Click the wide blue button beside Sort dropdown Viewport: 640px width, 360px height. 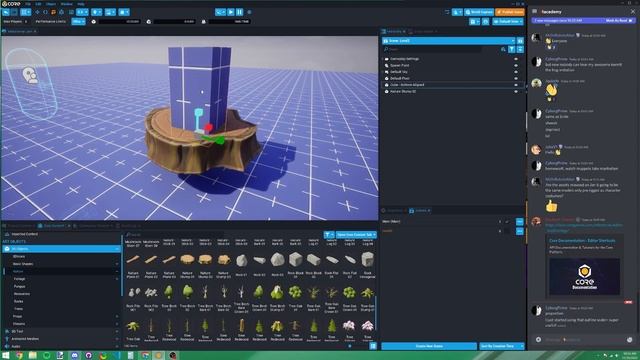429,346
